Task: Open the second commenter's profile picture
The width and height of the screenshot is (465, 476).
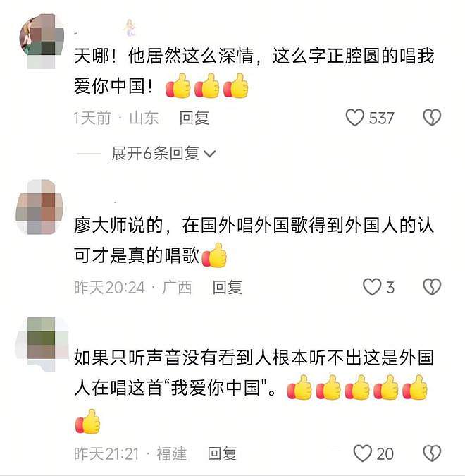Action: [39, 207]
